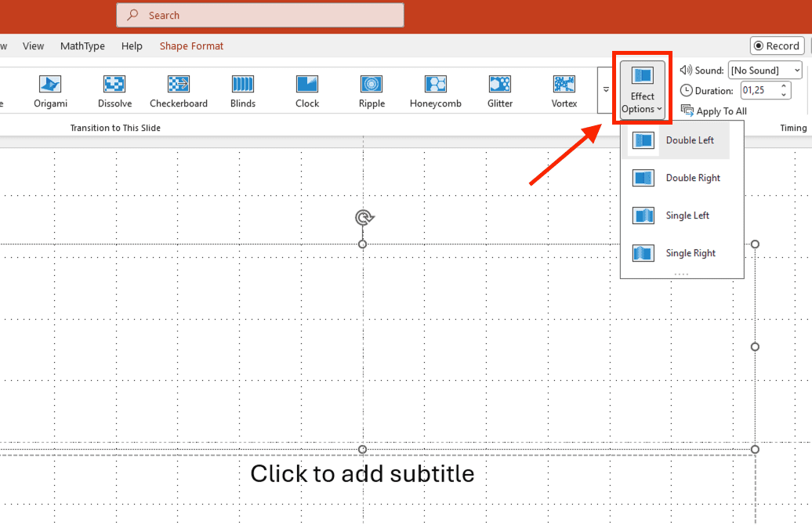Apply the Glitter transition

coord(500,91)
